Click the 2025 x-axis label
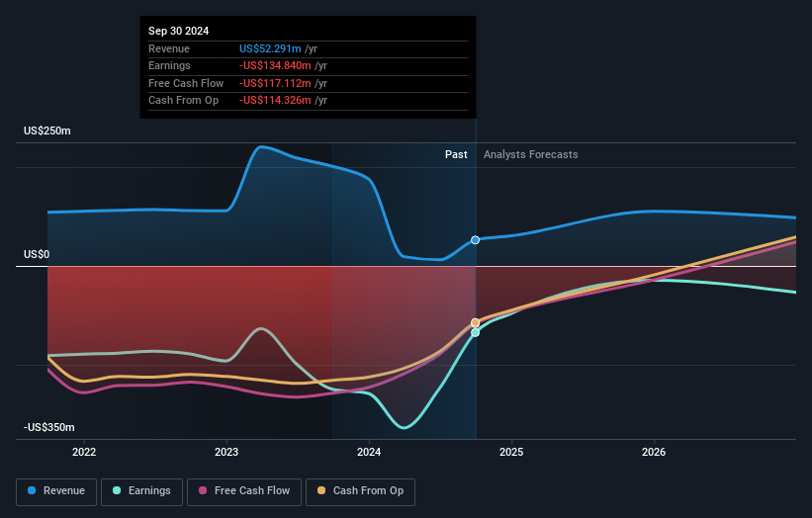The width and height of the screenshot is (812, 518). tap(511, 452)
